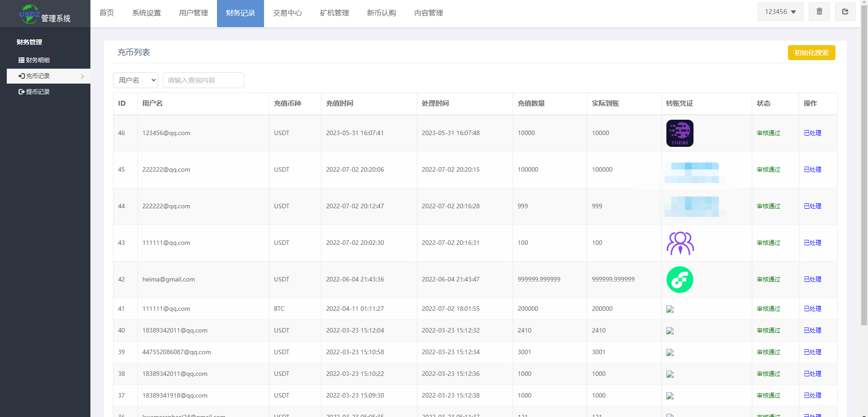This screenshot has height=417, width=868.
Task: Open the purple users voucher icon for ID 43
Action: click(x=680, y=243)
